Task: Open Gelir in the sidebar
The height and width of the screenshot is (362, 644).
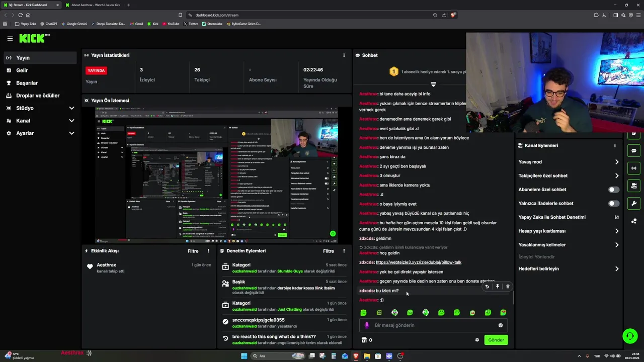Action: [40, 70]
